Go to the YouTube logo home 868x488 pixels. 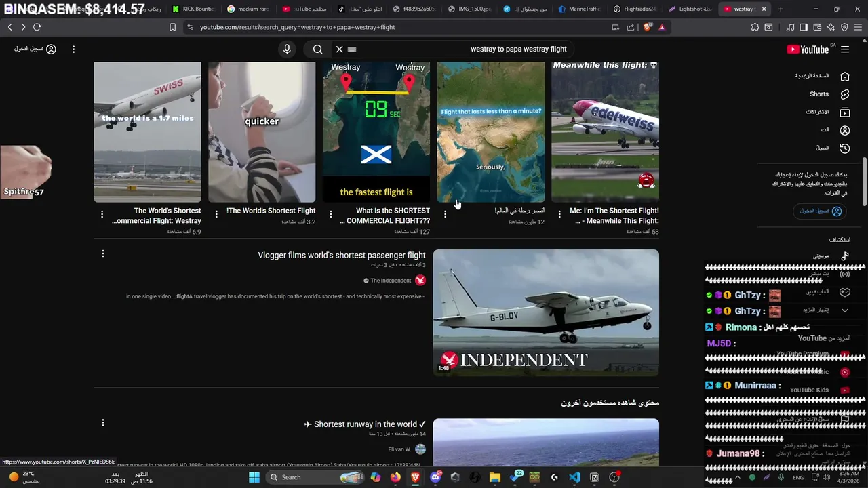tap(808, 49)
